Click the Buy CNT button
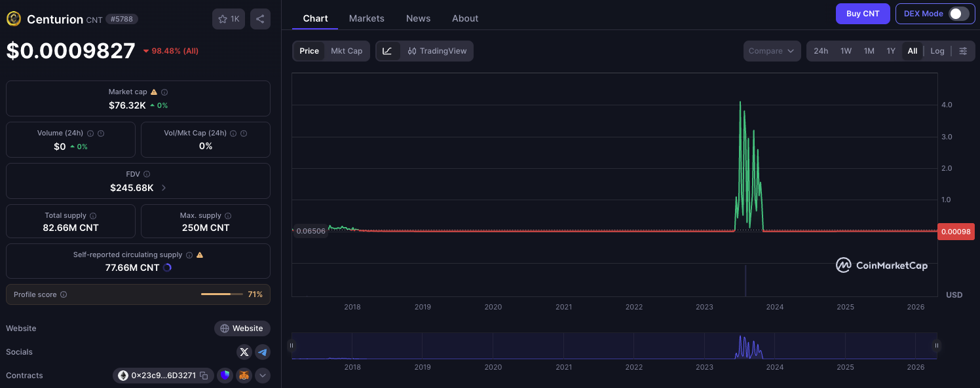This screenshot has height=388, width=980. pos(862,14)
